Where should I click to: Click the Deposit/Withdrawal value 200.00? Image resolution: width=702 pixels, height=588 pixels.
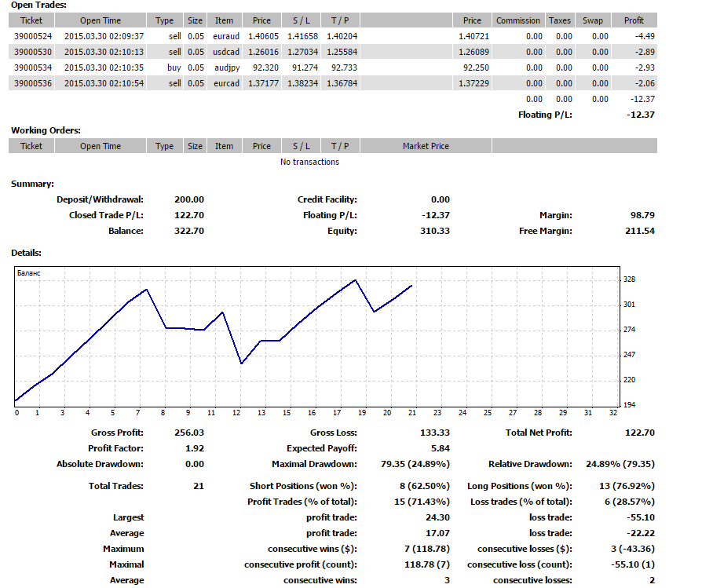click(x=189, y=199)
